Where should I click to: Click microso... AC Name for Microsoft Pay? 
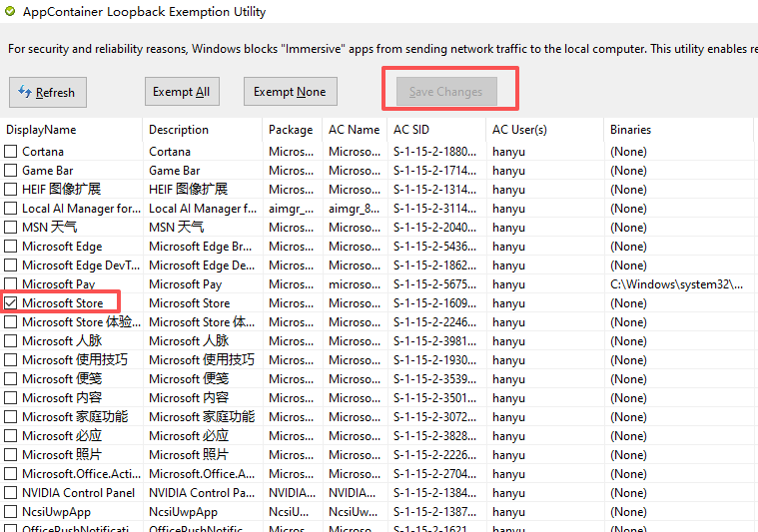coord(355,284)
